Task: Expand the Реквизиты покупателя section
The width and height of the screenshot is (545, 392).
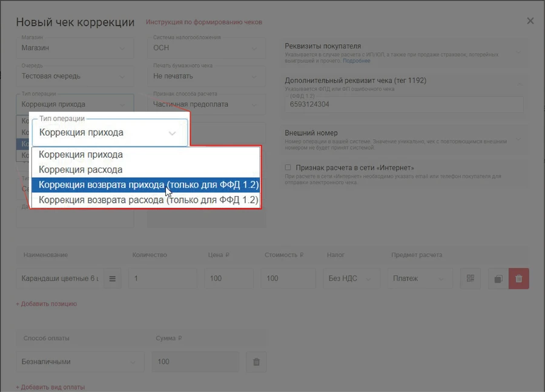Action: click(518, 51)
